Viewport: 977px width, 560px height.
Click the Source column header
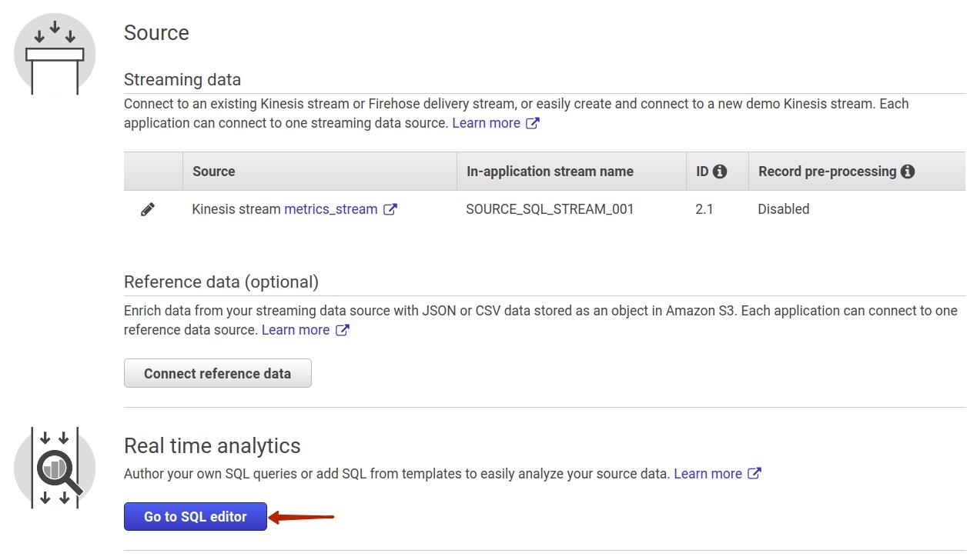(214, 172)
